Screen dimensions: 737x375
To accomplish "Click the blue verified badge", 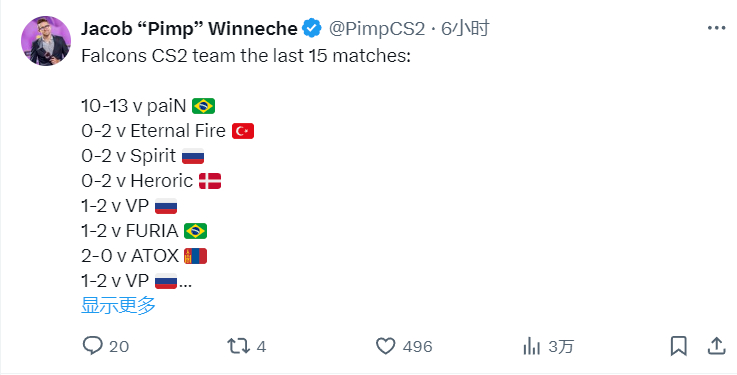I will tap(312, 29).
